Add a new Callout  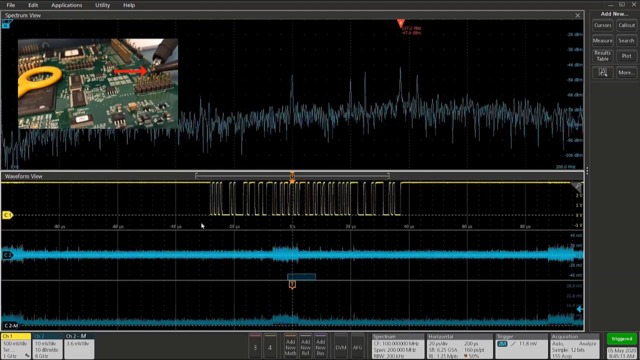pyautogui.click(x=627, y=25)
